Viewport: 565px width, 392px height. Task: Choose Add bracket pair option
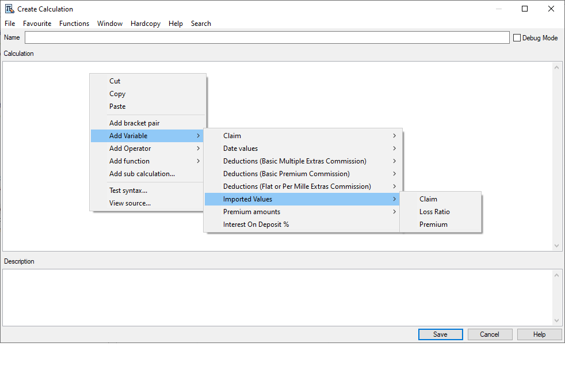(135, 123)
